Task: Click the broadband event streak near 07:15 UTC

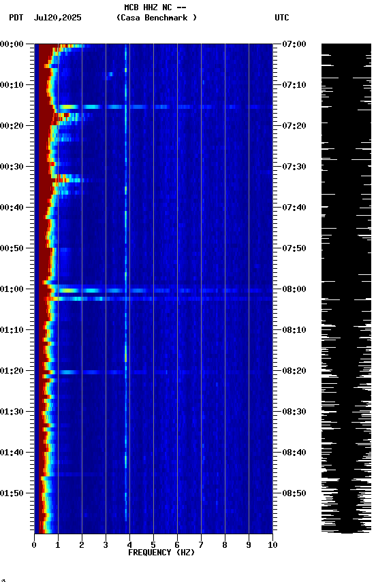Action: (x=165, y=107)
